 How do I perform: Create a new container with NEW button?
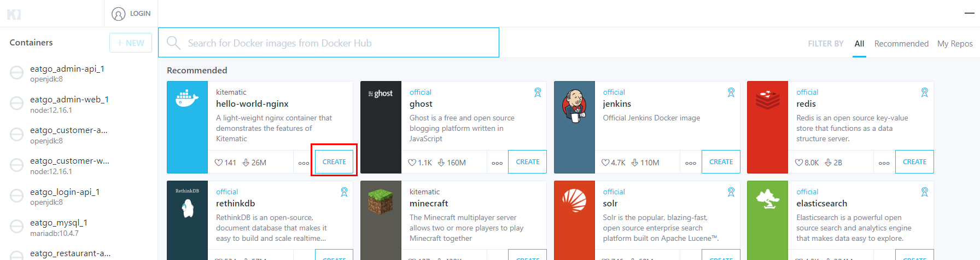click(x=131, y=43)
